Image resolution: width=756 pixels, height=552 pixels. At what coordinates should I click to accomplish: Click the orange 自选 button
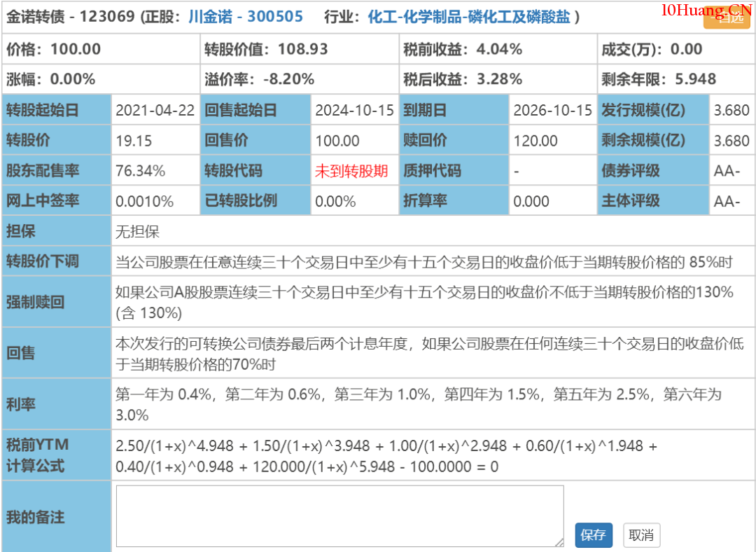(727, 18)
